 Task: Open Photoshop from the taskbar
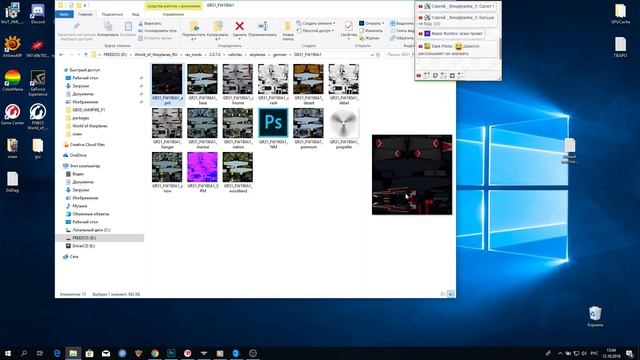tap(171, 353)
